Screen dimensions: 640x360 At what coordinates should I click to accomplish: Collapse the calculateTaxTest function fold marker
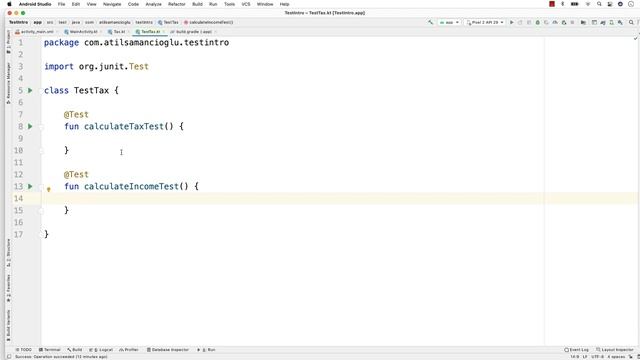(41, 127)
